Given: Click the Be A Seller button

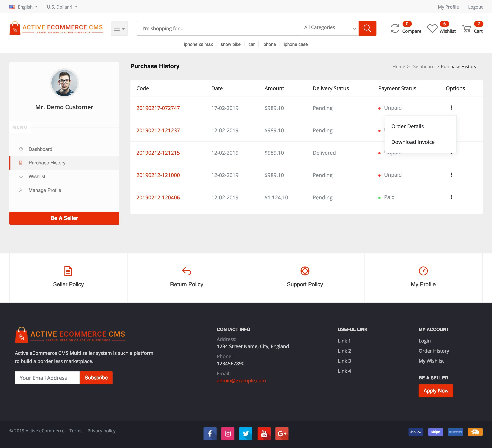Looking at the screenshot, I should click(64, 218).
